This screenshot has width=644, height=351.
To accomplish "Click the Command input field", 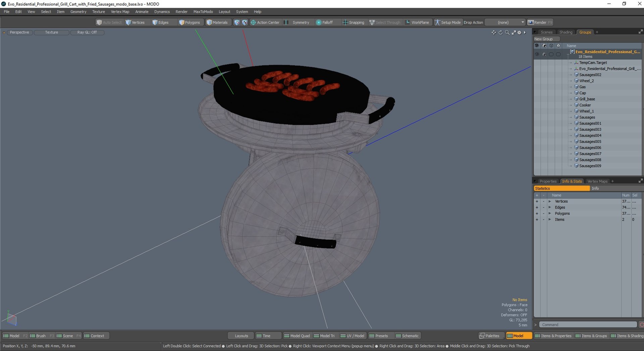I will [588, 325].
